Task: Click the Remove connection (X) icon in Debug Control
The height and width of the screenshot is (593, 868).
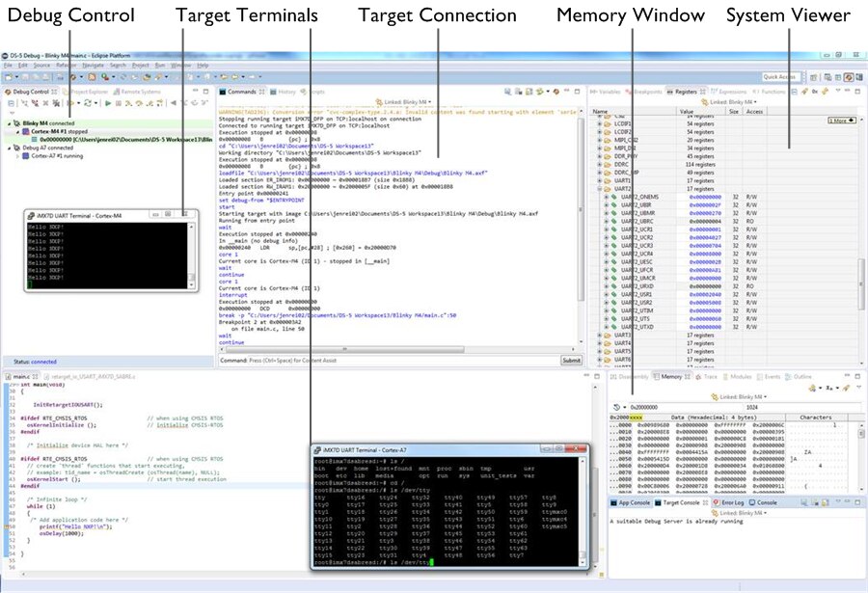Action: [x=45, y=103]
